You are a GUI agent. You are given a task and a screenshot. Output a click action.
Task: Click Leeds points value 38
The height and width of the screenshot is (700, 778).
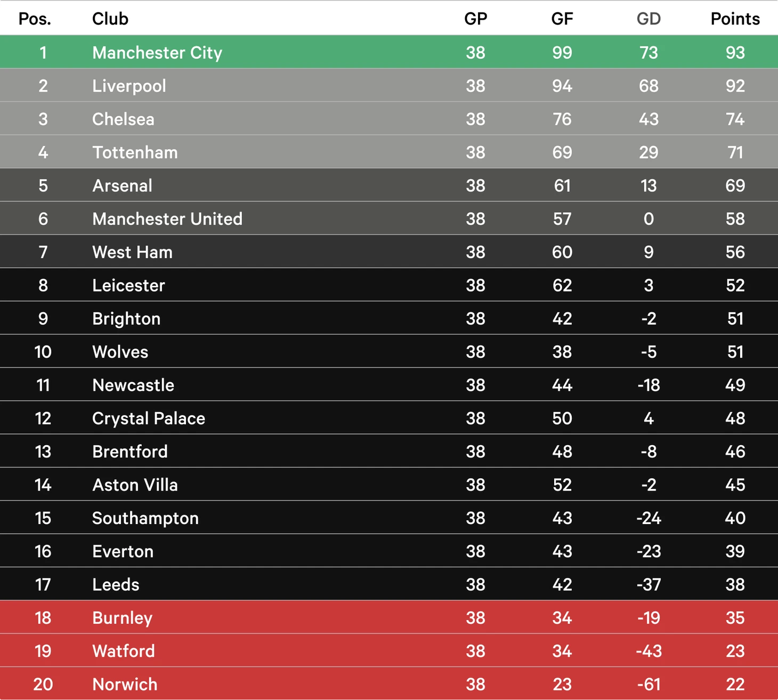pos(735,584)
